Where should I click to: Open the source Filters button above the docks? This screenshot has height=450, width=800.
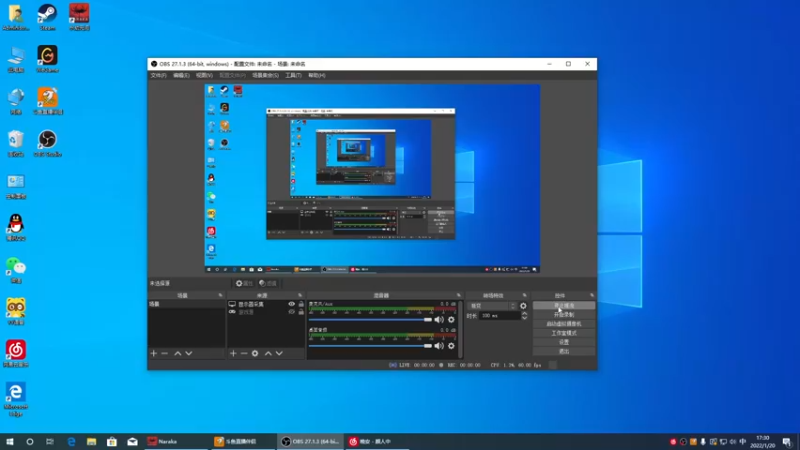tap(268, 283)
